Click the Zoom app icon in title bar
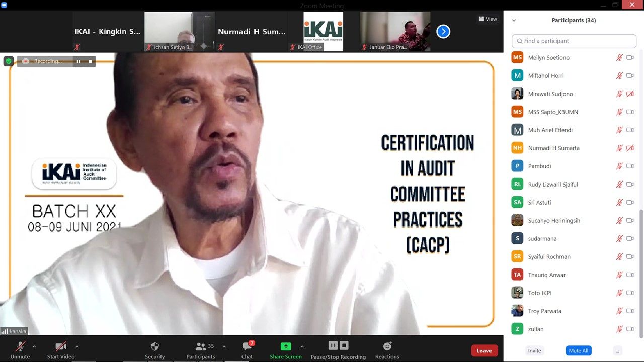Image resolution: width=644 pixels, height=362 pixels. [4, 5]
